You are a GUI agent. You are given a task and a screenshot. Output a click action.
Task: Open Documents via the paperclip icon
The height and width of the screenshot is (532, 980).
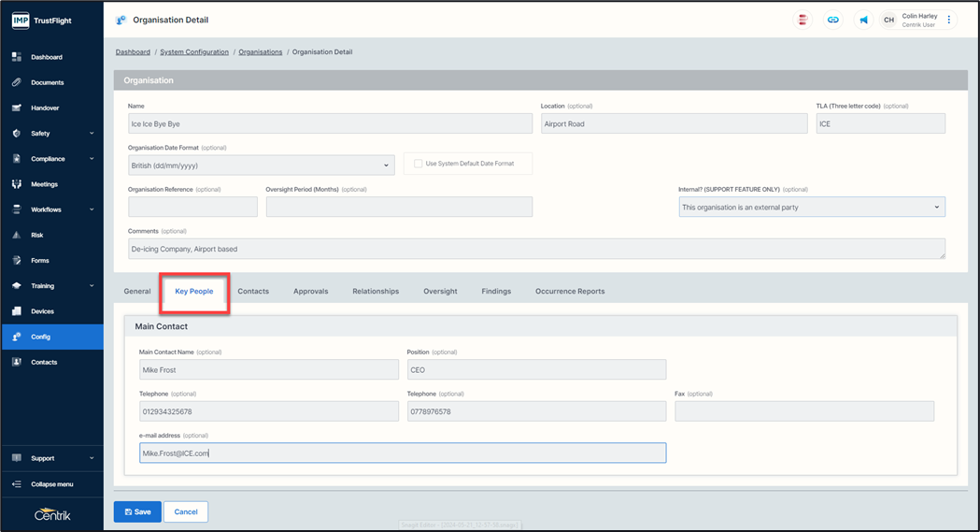tap(17, 82)
